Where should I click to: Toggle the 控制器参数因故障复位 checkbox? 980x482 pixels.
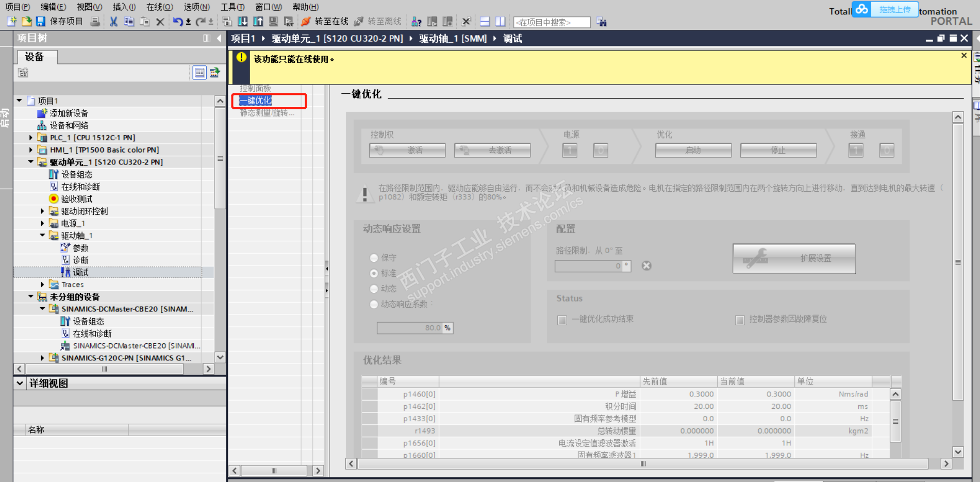pyautogui.click(x=740, y=320)
